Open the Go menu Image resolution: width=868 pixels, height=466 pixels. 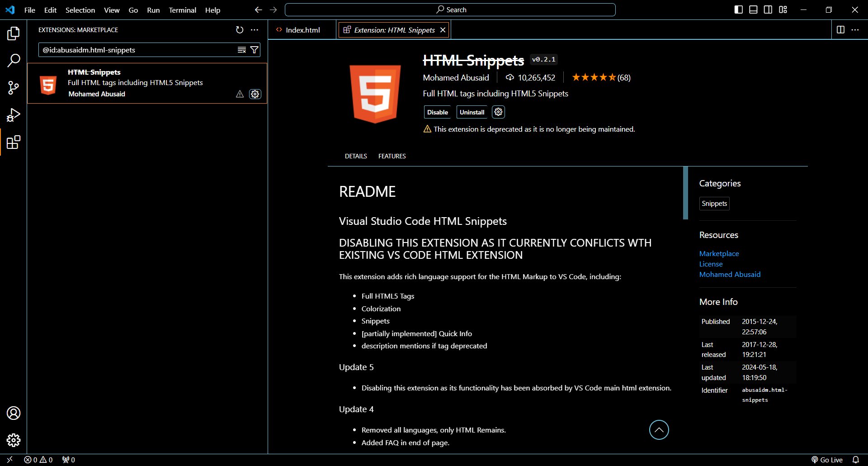[133, 10]
